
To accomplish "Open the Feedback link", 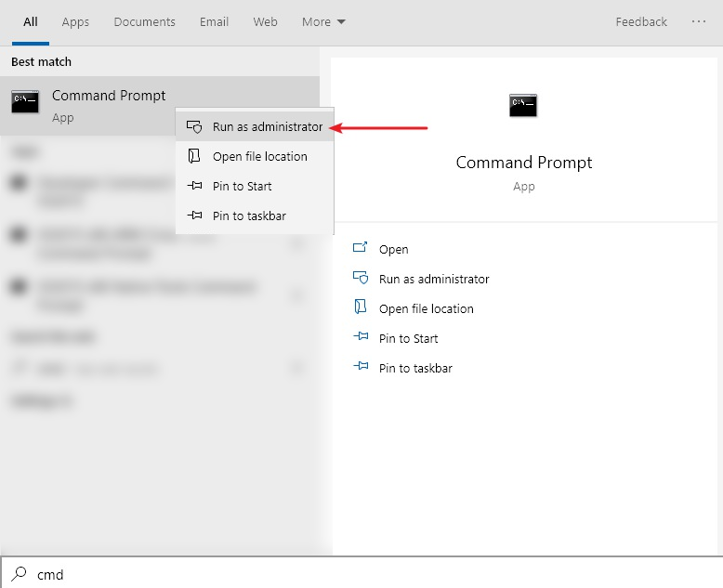I will click(641, 21).
